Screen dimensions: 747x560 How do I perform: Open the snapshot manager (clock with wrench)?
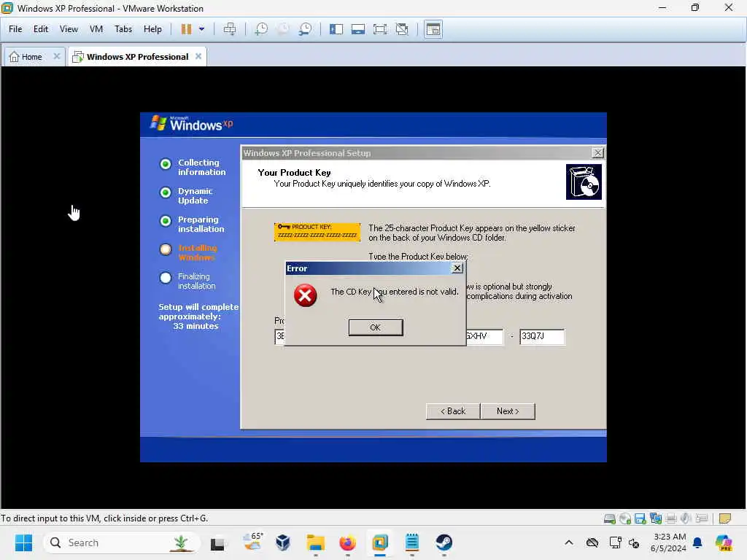point(306,29)
